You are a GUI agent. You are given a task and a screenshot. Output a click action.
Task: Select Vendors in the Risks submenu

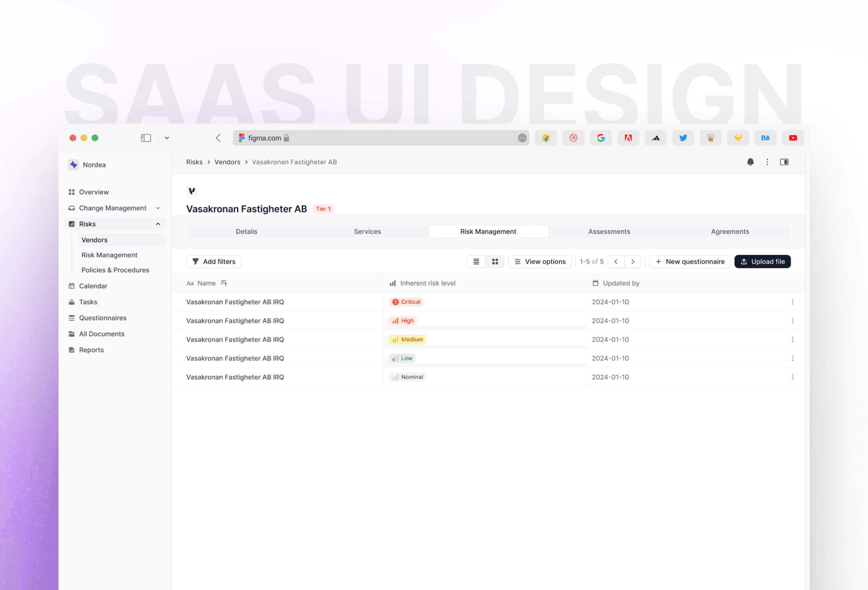click(x=121, y=240)
